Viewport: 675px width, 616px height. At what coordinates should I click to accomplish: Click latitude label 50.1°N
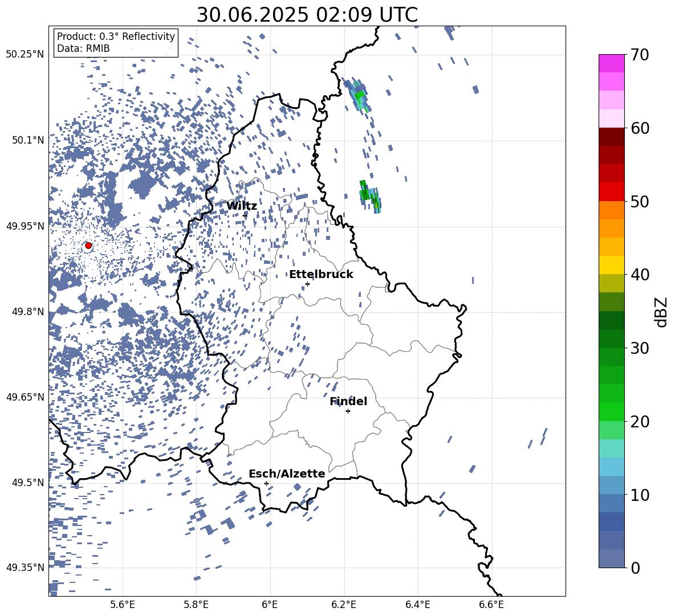click(27, 140)
